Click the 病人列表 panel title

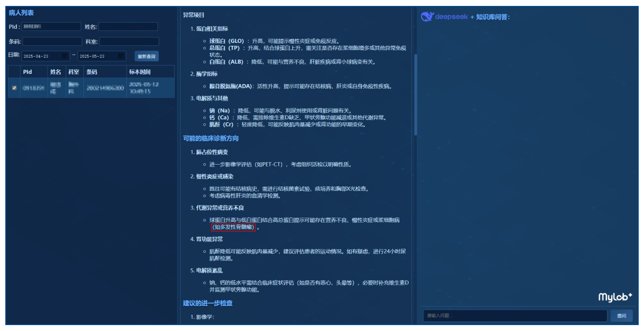(21, 13)
